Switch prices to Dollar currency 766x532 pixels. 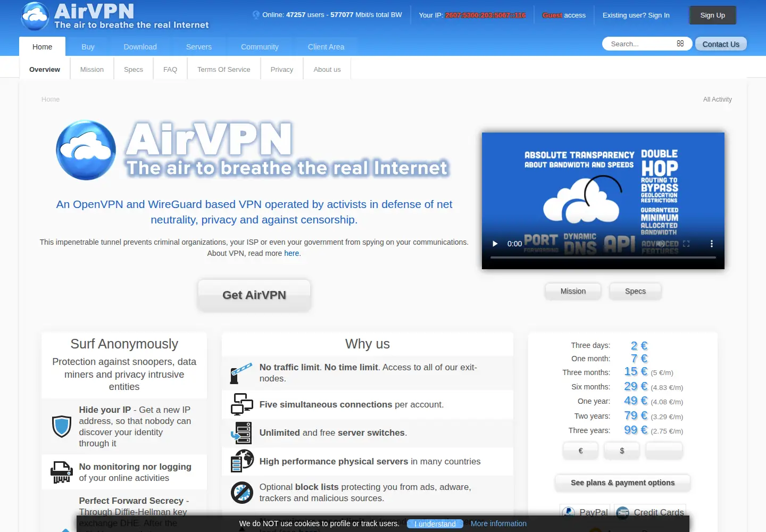click(622, 451)
